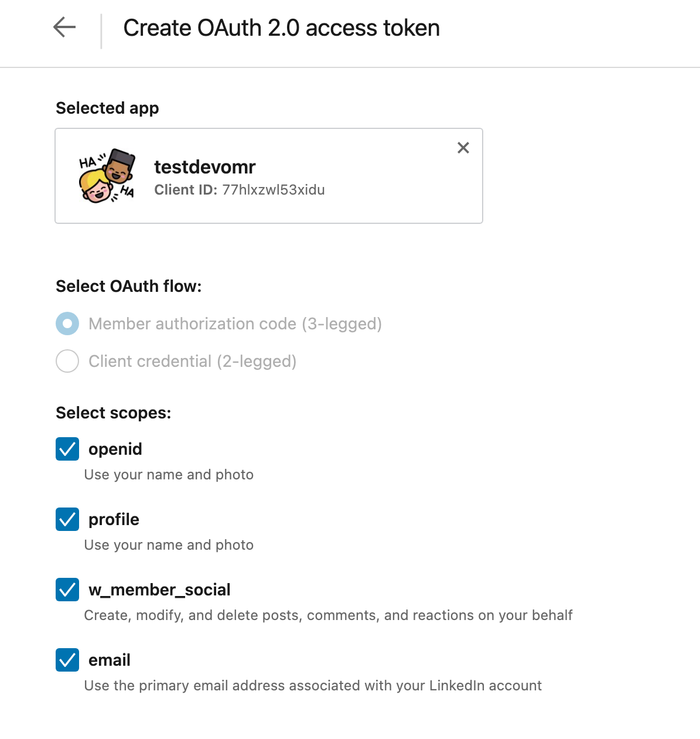Viewport: 700px width, 739px height.
Task: Click the Client credential (2-legged) label text
Action: [193, 361]
